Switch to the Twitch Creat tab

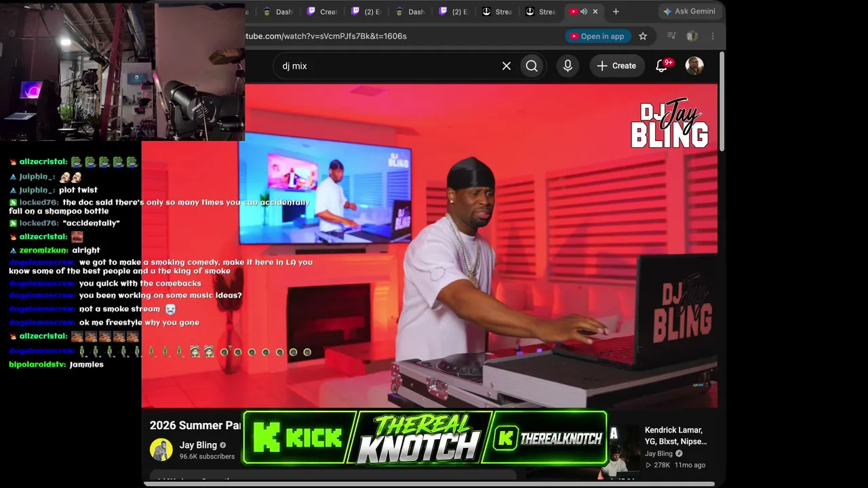tap(321, 12)
